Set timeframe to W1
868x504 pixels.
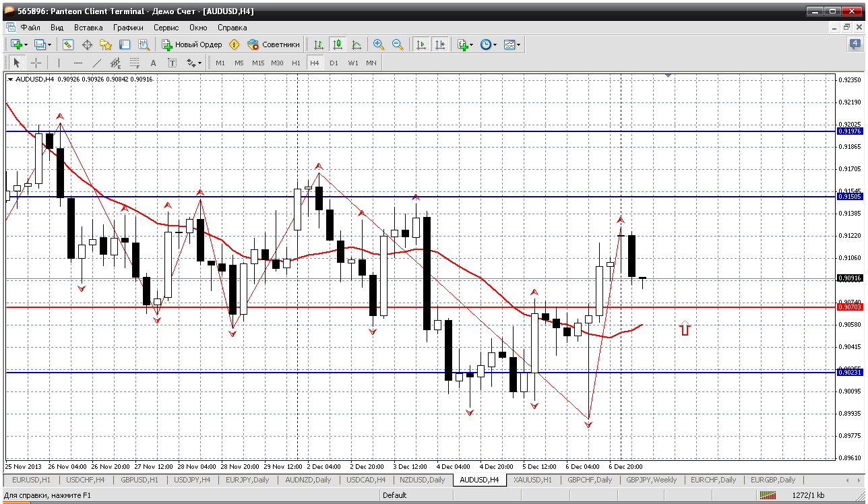[352, 63]
